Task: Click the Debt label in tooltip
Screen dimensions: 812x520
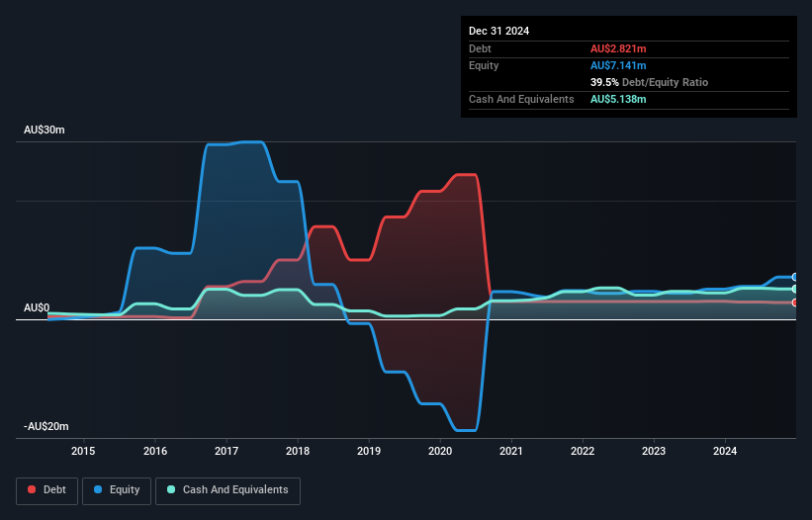Action: pyautogui.click(x=480, y=48)
